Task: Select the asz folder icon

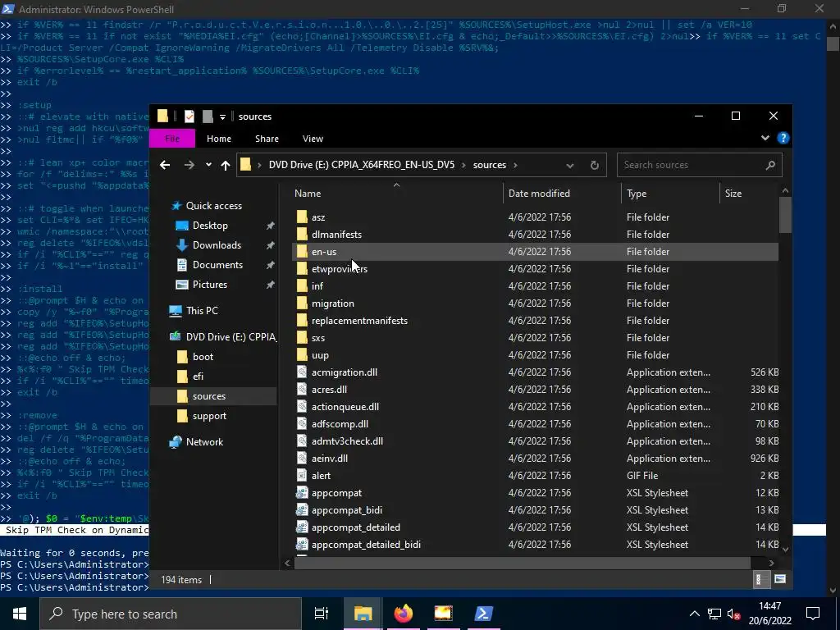Action: 302,217
